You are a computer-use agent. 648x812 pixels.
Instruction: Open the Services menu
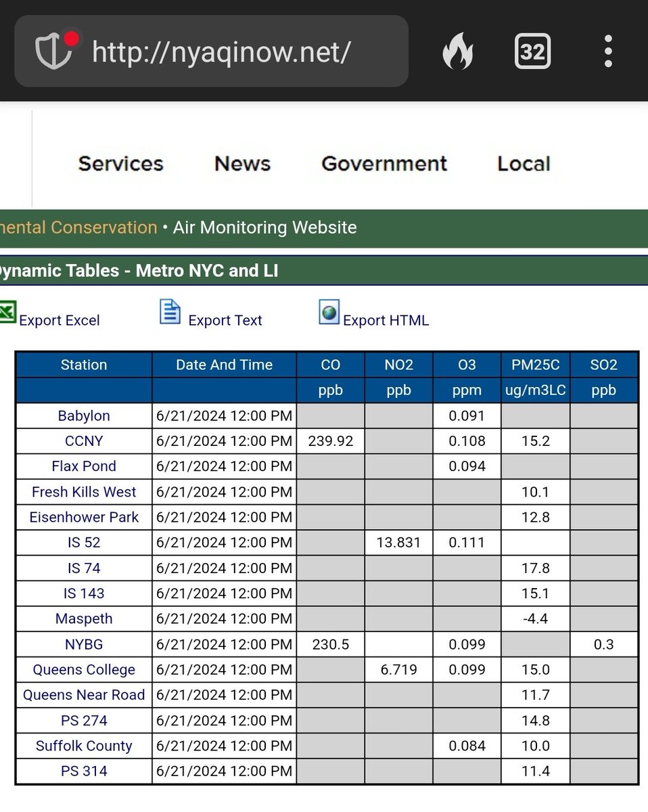120,164
